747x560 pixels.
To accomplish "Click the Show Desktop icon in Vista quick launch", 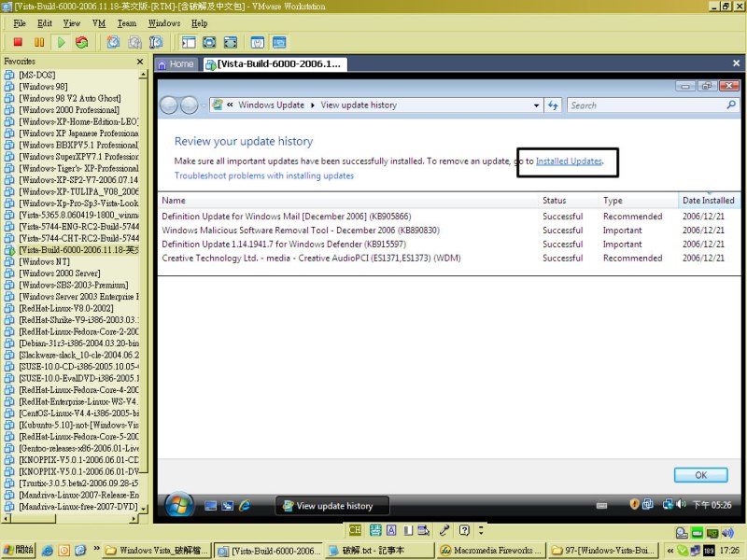I will coord(211,506).
